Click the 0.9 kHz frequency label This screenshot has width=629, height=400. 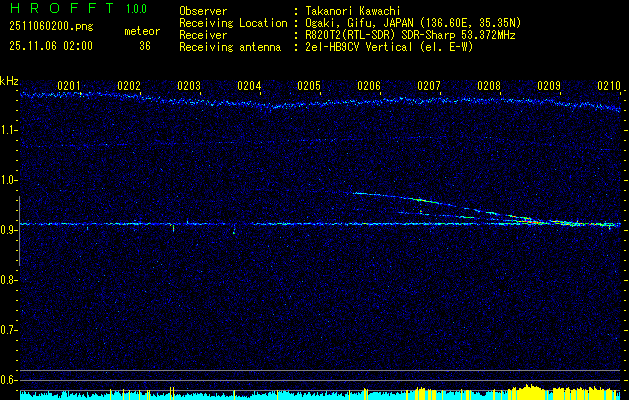coord(7,230)
